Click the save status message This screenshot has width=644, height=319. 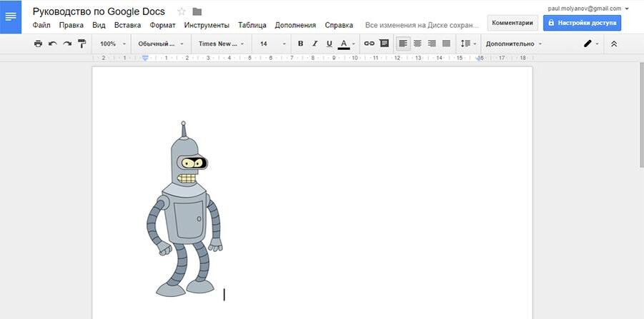pyautogui.click(x=422, y=25)
